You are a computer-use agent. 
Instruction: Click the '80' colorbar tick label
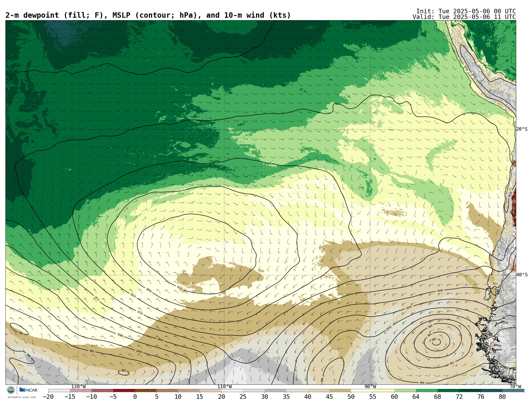click(502, 397)
